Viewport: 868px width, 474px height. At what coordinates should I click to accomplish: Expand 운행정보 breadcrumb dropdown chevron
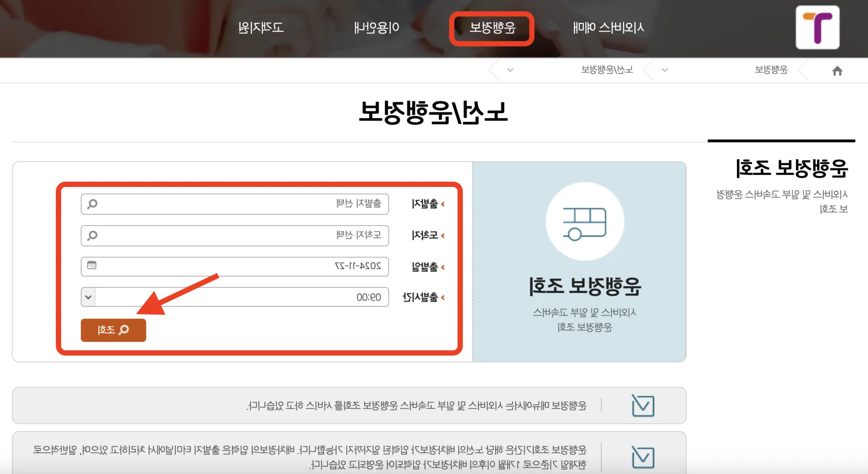665,70
